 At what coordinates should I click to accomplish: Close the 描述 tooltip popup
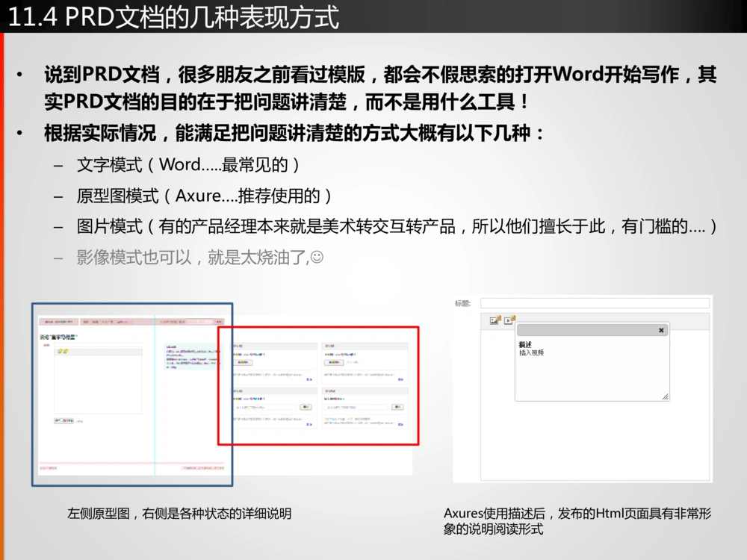661,330
